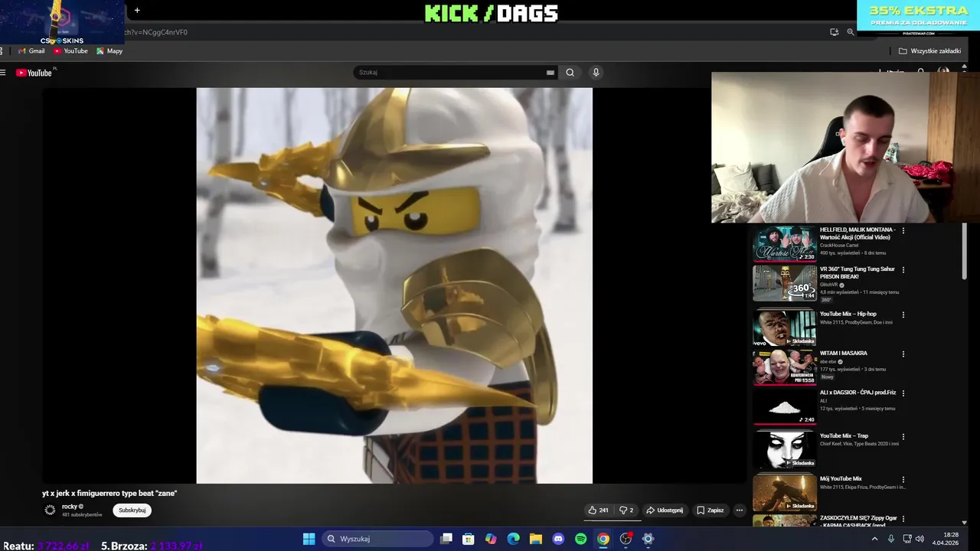Viewport: 980px width, 551px height.
Task: Open options for Mój YouTube Mix
Action: coord(903,480)
